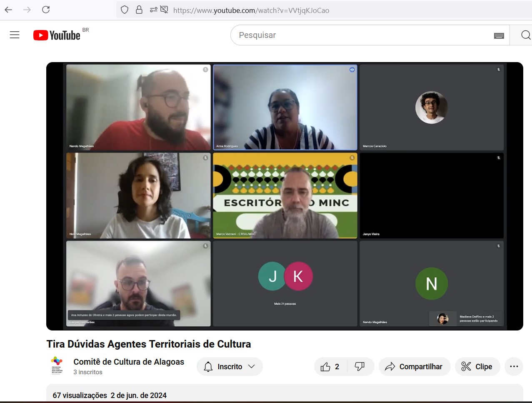This screenshot has width=532, height=403.
Task: Open more actions three-dots menu
Action: point(514,367)
